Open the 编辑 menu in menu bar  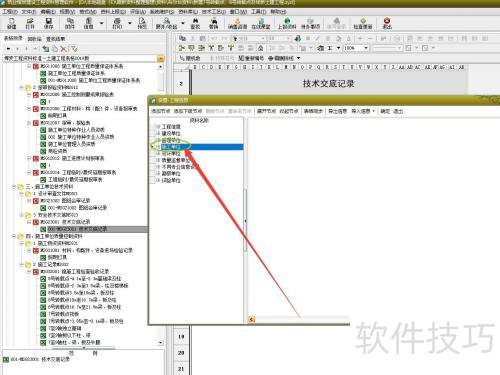tap(48, 12)
